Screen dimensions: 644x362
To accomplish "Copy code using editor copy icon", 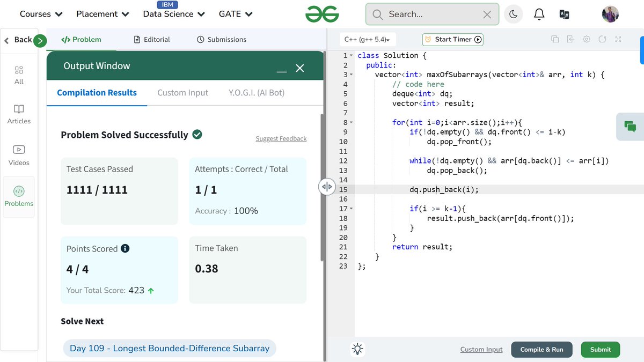I will [555, 39].
